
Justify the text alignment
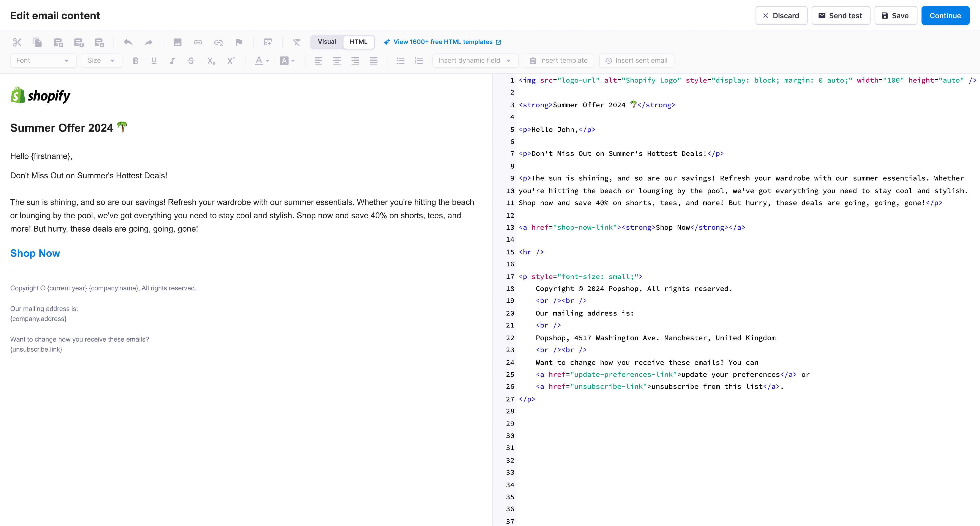click(x=374, y=61)
